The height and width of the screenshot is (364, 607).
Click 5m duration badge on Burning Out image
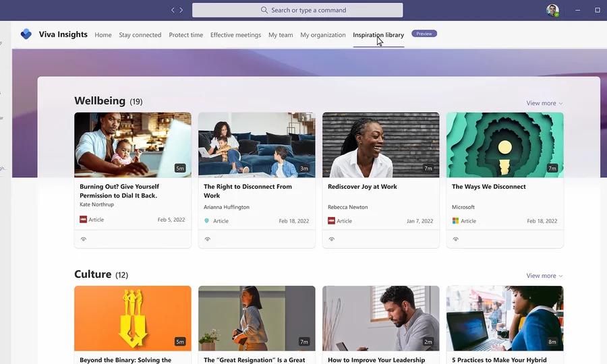(180, 169)
